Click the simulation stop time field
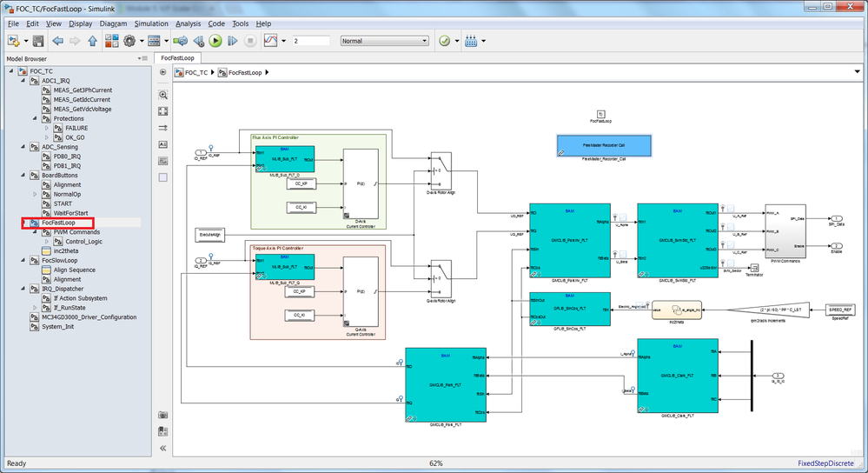 311,41
